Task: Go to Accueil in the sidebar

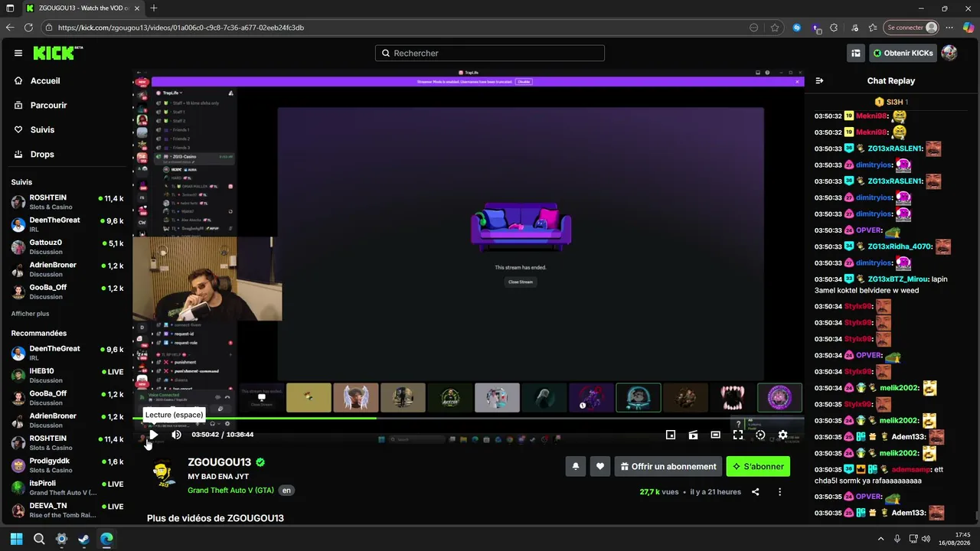Action: [45, 80]
